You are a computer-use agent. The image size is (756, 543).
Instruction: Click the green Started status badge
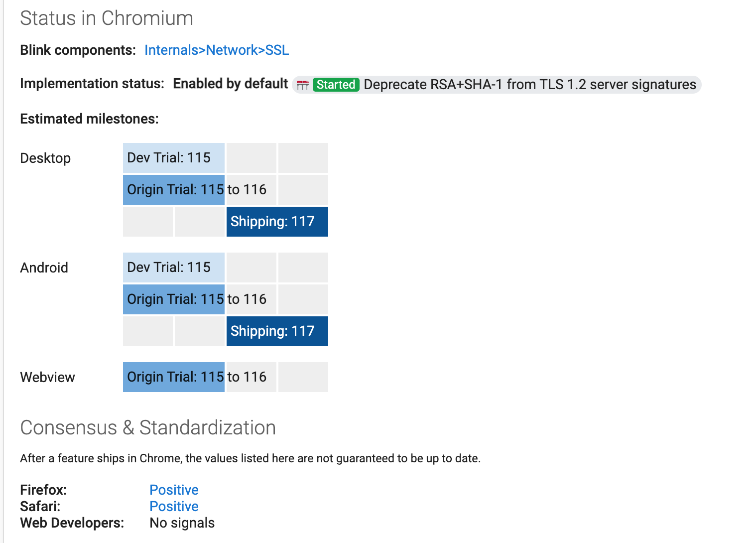pos(336,85)
